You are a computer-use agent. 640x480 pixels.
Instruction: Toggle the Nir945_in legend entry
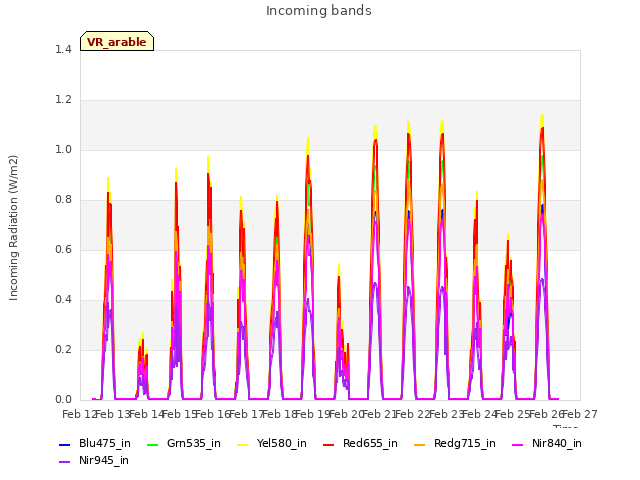[93, 461]
